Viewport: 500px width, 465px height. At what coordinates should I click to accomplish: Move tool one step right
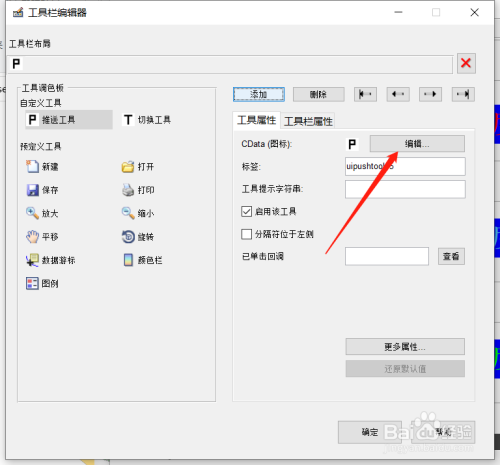[x=430, y=94]
